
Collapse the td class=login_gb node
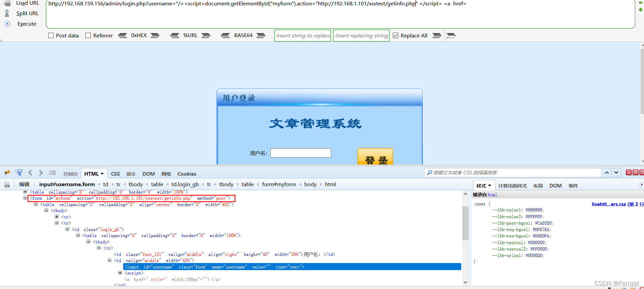tap(67, 229)
